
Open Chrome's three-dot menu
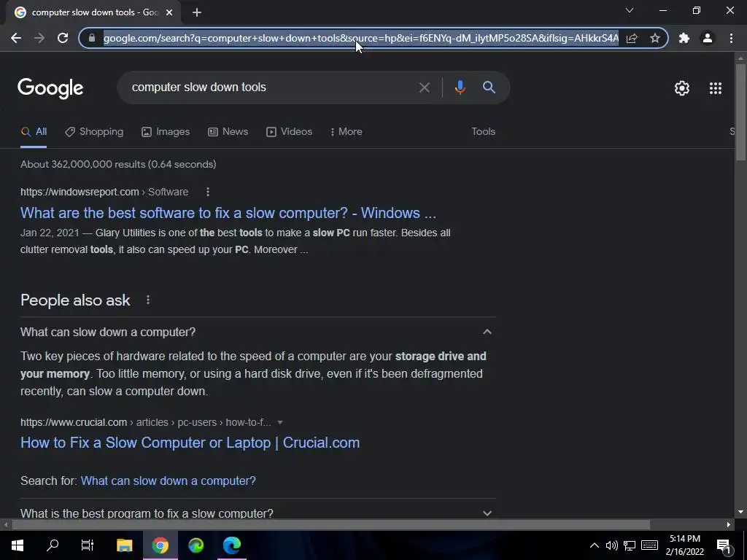(731, 38)
